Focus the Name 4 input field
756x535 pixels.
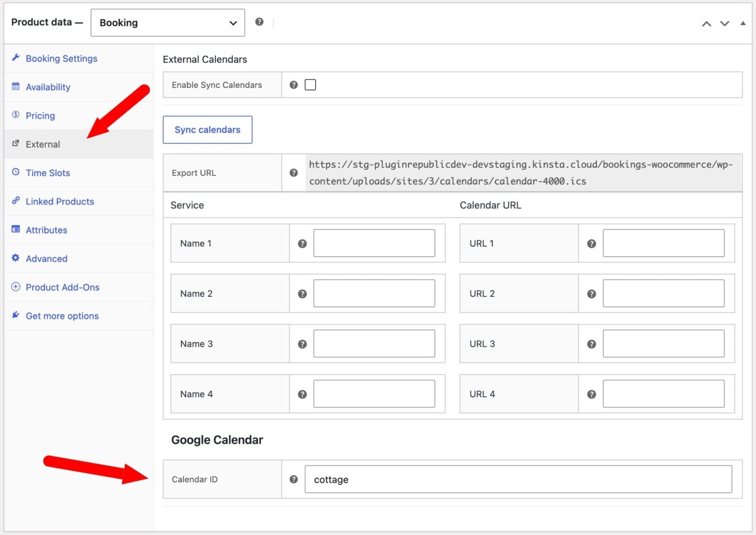coord(374,394)
